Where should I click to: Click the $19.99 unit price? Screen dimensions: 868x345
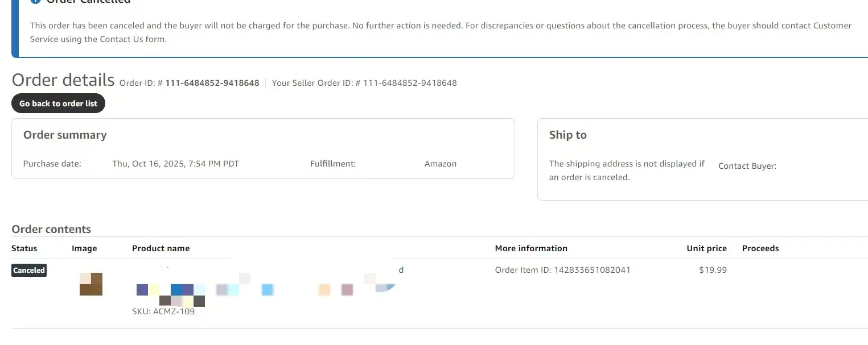(x=713, y=270)
